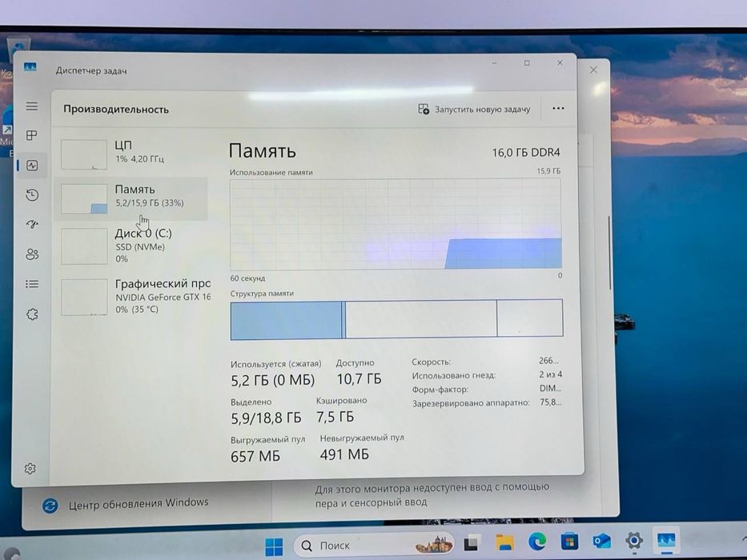
Task: Close the background Settings window
Action: tap(593, 70)
